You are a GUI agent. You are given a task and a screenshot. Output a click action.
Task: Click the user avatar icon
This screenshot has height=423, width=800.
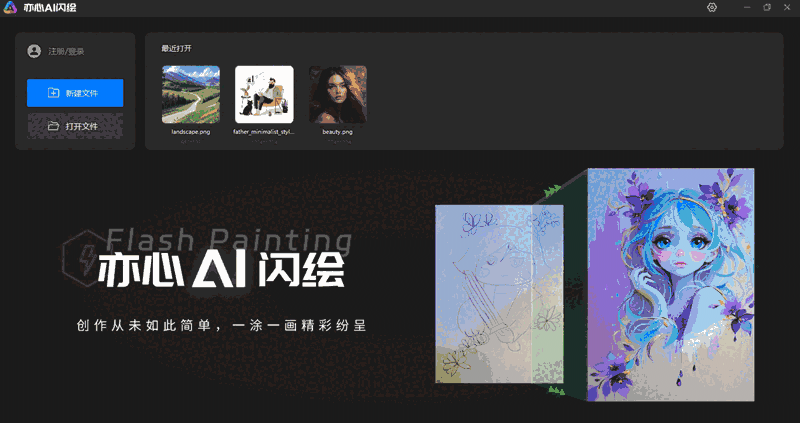[x=34, y=51]
